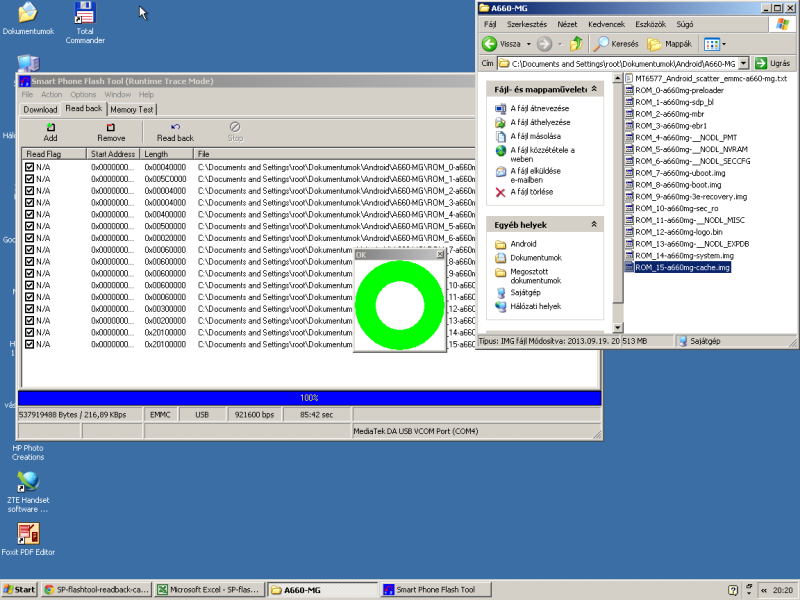Open the Eszközök menu in Explorer
This screenshot has width=800, height=600.
pyautogui.click(x=651, y=24)
